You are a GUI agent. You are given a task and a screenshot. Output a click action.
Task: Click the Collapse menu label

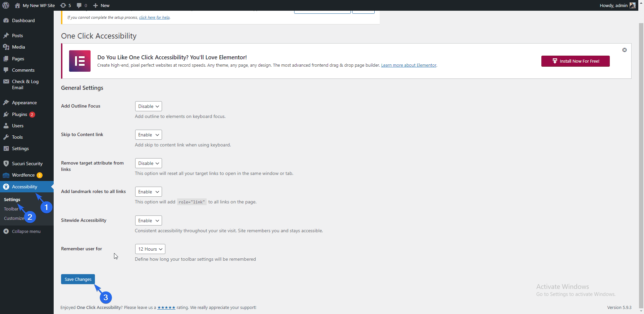(x=26, y=231)
